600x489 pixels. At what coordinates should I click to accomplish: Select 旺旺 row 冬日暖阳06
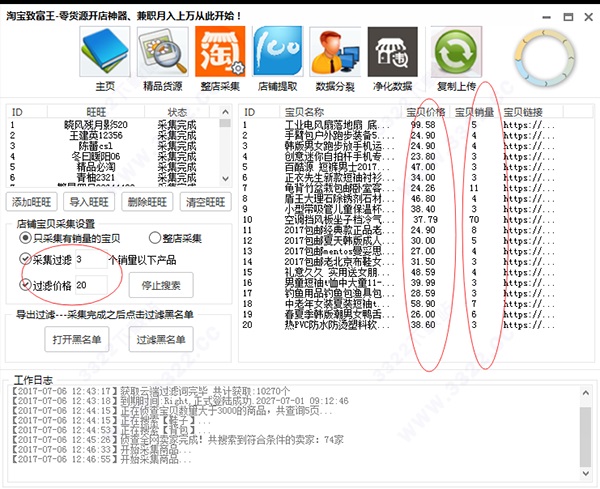(114, 156)
